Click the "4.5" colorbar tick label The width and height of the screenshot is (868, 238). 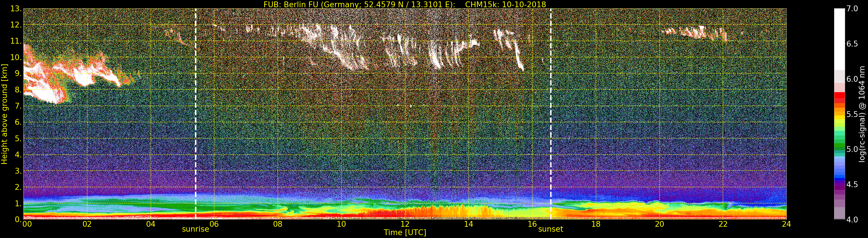852,185
